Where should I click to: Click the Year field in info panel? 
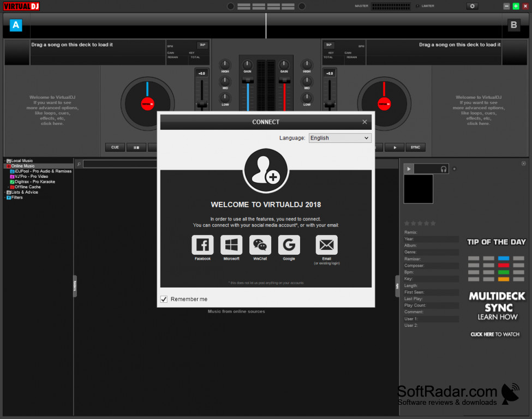coord(431,239)
